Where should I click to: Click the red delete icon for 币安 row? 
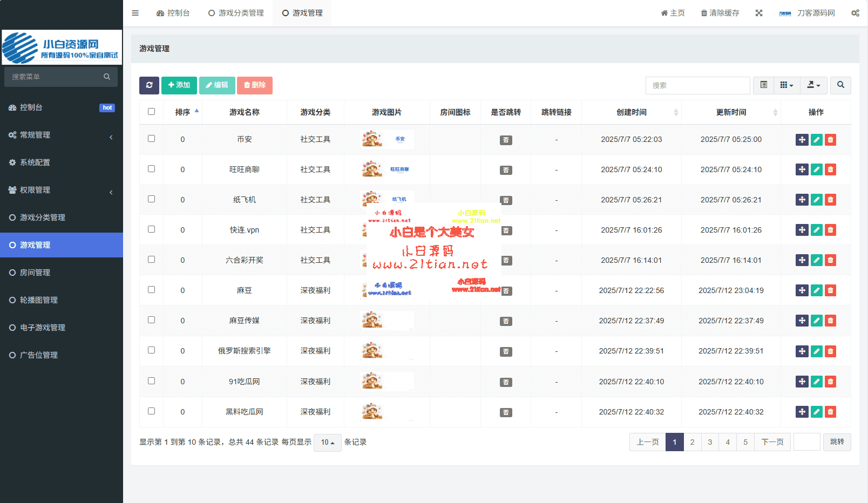[830, 140]
